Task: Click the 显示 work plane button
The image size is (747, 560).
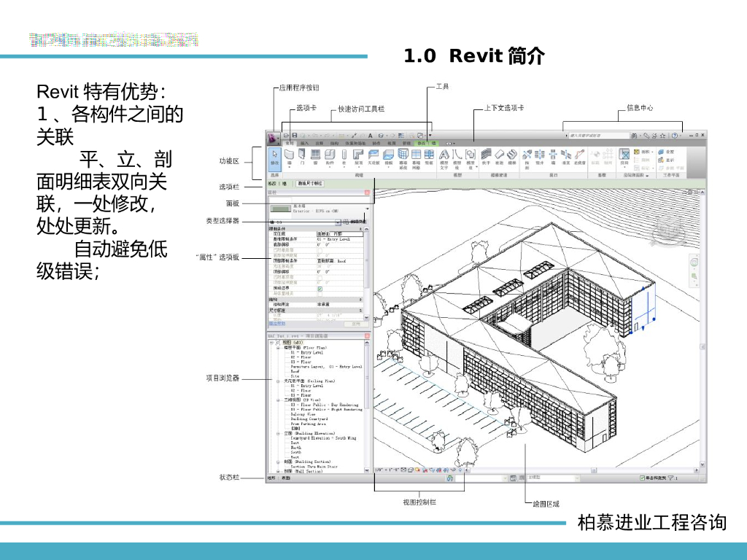Action: pyautogui.click(x=666, y=160)
